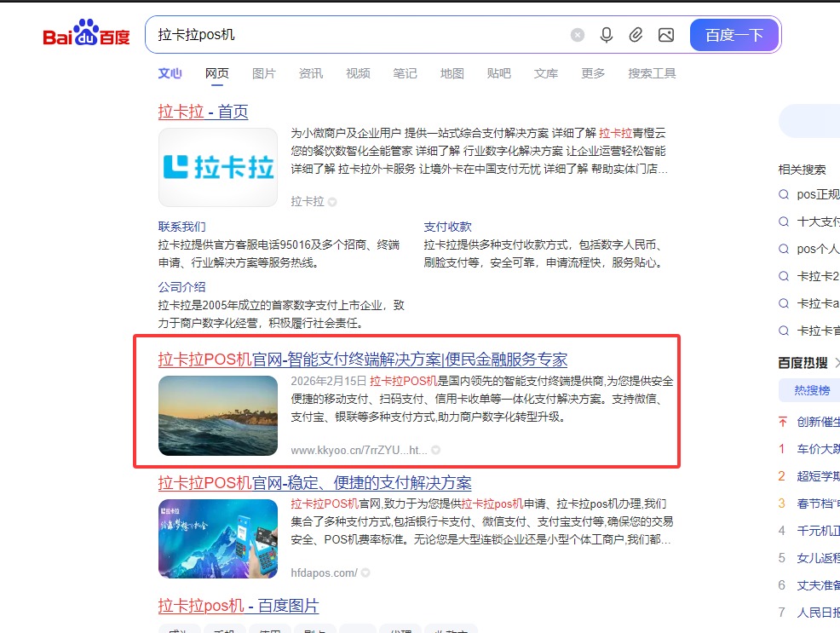Viewport: 840px width, 633px height.
Task: Click the Baidu logo icon
Action: (x=84, y=33)
